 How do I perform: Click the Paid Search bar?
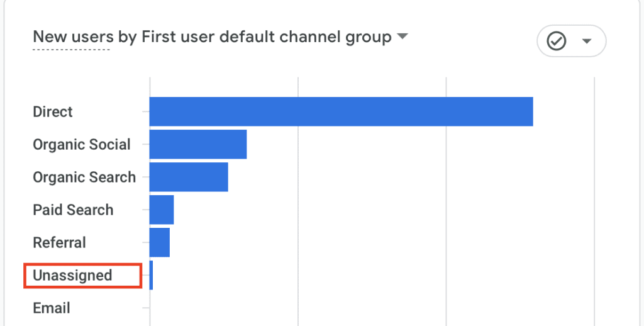click(162, 210)
